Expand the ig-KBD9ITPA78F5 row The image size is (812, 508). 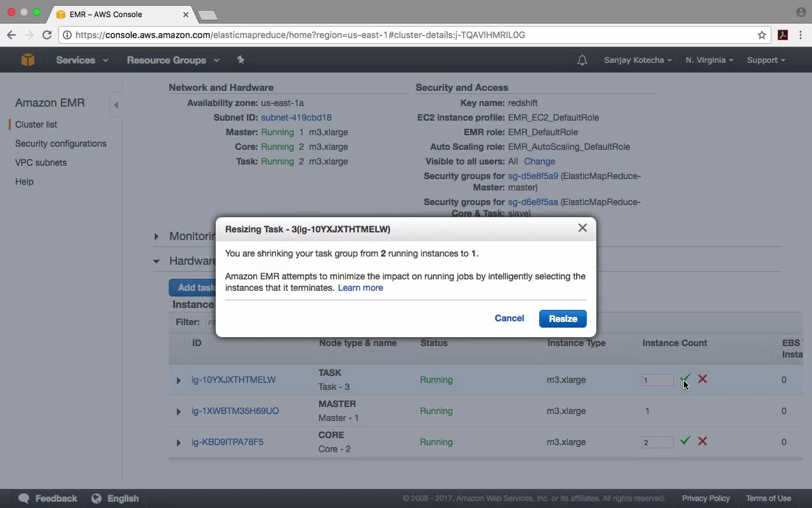[x=178, y=443]
